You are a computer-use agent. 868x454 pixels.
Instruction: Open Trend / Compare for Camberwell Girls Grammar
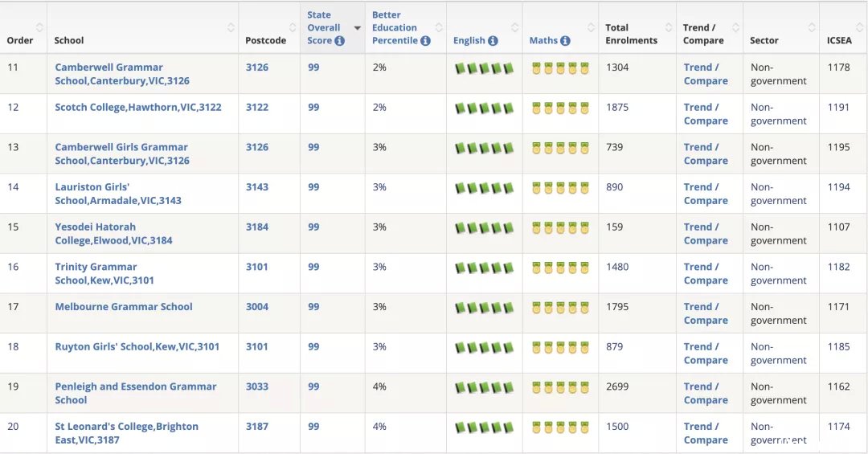coord(706,154)
